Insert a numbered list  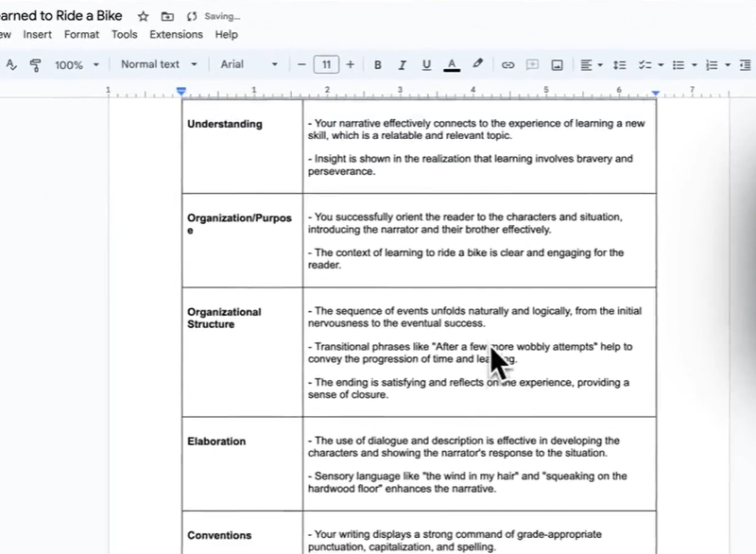pos(712,65)
